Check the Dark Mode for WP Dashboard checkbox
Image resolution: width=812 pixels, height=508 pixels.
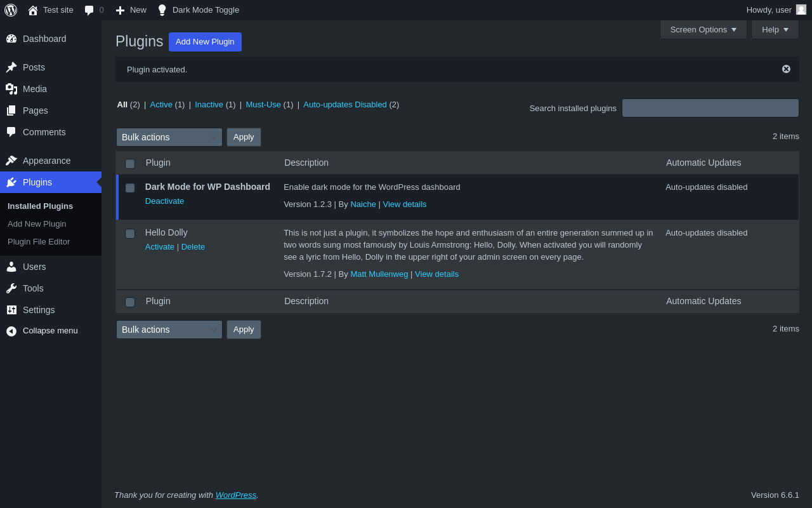tap(130, 188)
